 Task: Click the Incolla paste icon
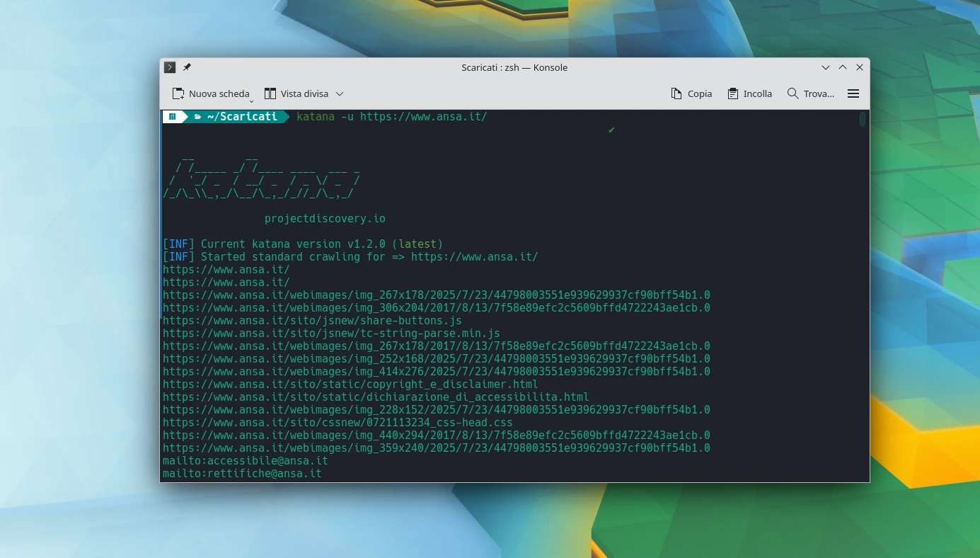(733, 93)
